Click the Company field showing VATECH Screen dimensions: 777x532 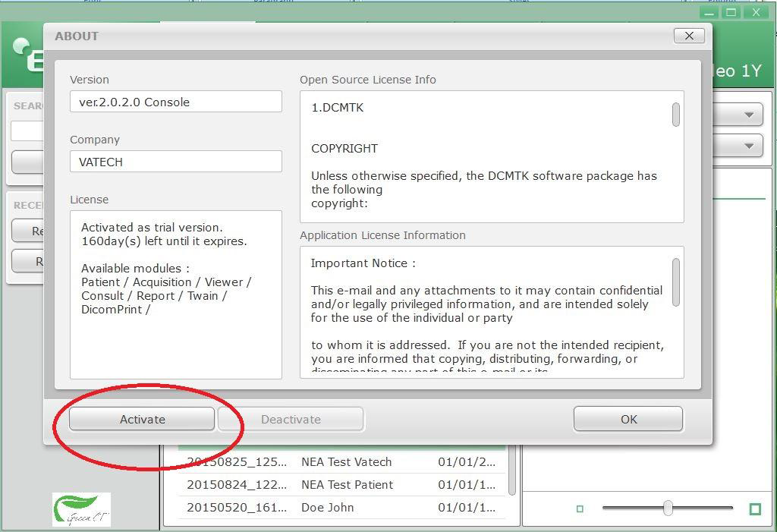coord(176,162)
